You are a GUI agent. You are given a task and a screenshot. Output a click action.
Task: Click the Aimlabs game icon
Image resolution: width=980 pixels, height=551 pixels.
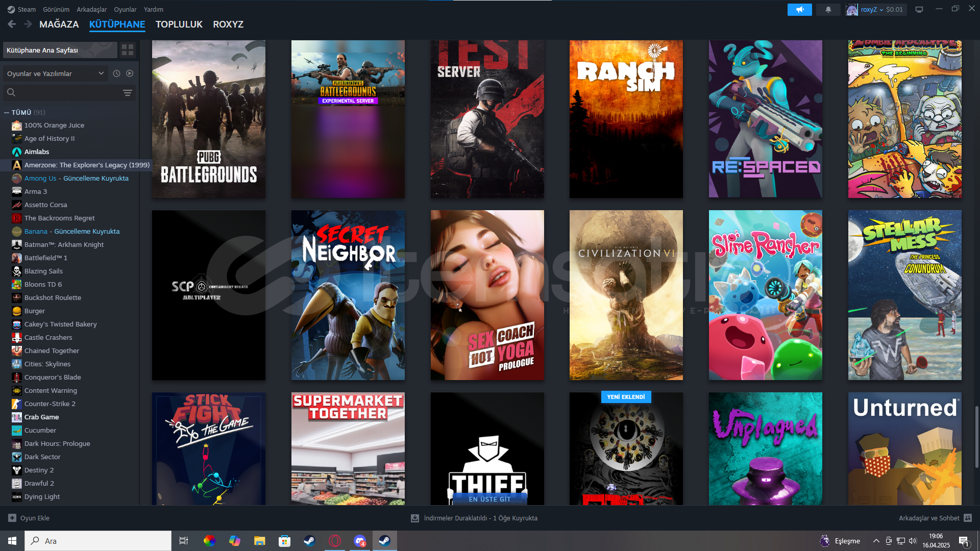click(17, 152)
